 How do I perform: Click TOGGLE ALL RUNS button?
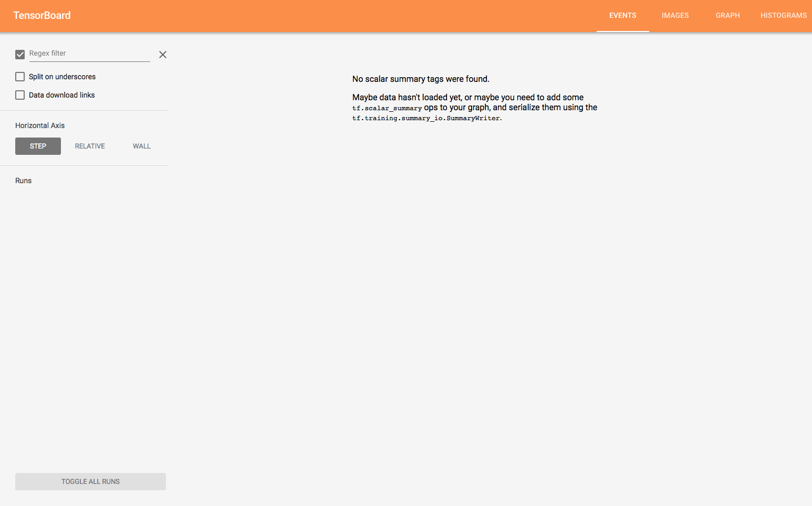tap(90, 481)
